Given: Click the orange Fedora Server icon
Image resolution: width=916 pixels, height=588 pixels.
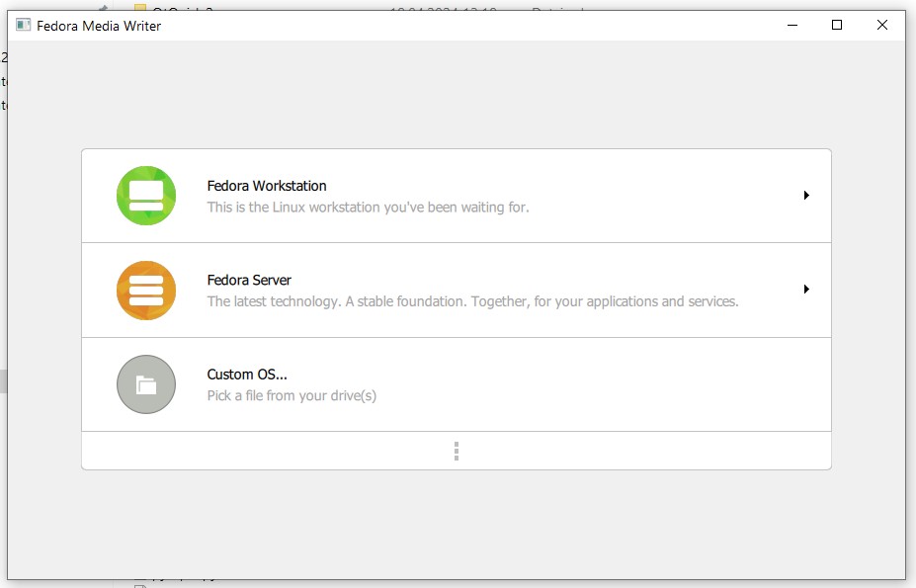Looking at the screenshot, I should [146, 290].
